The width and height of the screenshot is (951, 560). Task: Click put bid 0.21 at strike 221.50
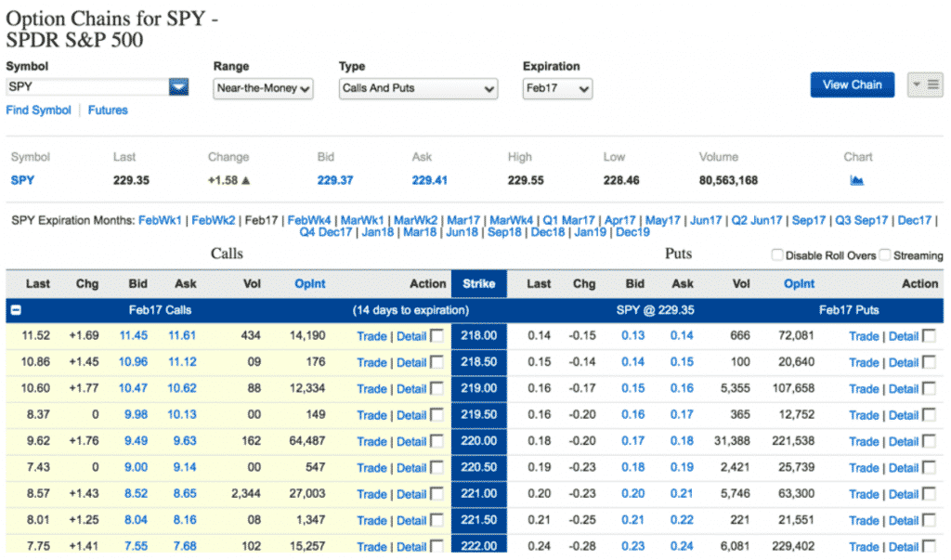pyautogui.click(x=632, y=520)
